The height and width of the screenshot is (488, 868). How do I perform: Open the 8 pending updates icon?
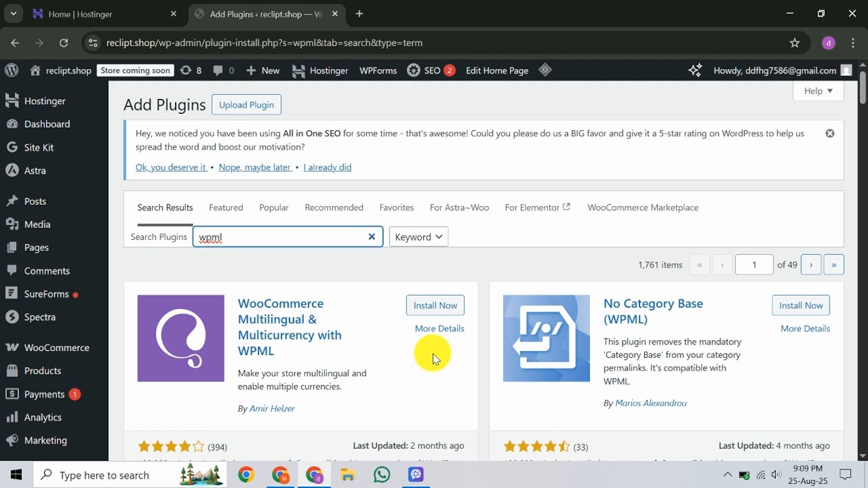(x=191, y=70)
